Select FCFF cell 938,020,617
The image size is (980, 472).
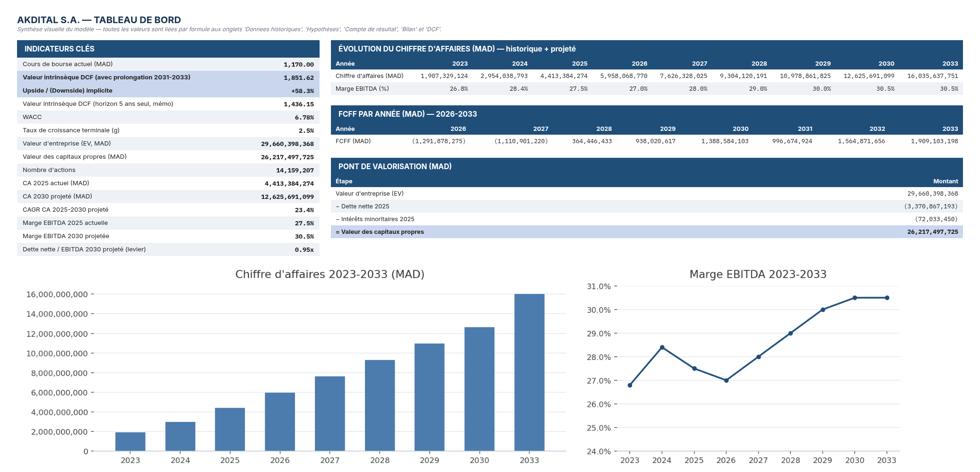point(655,141)
